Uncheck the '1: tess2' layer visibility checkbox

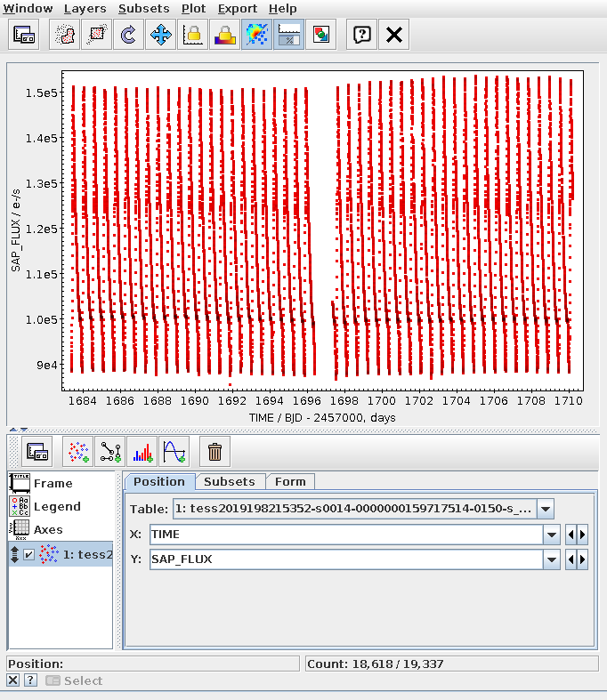29,554
